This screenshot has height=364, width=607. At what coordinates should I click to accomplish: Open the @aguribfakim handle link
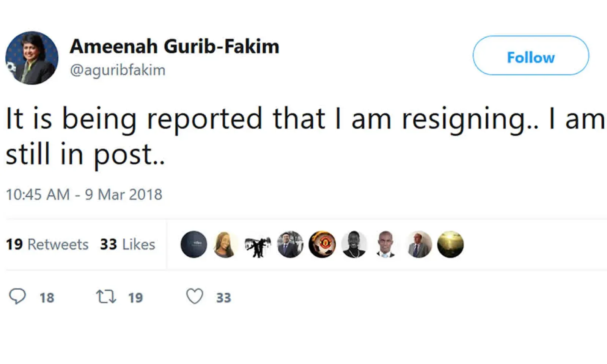click(x=118, y=70)
